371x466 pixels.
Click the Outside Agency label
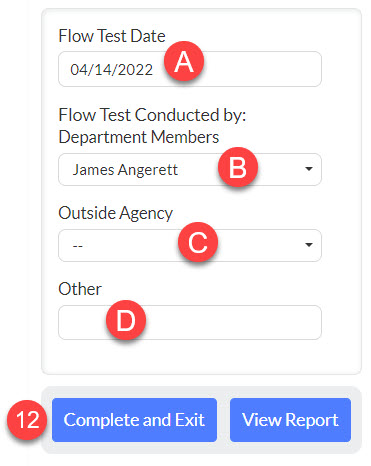[116, 213]
